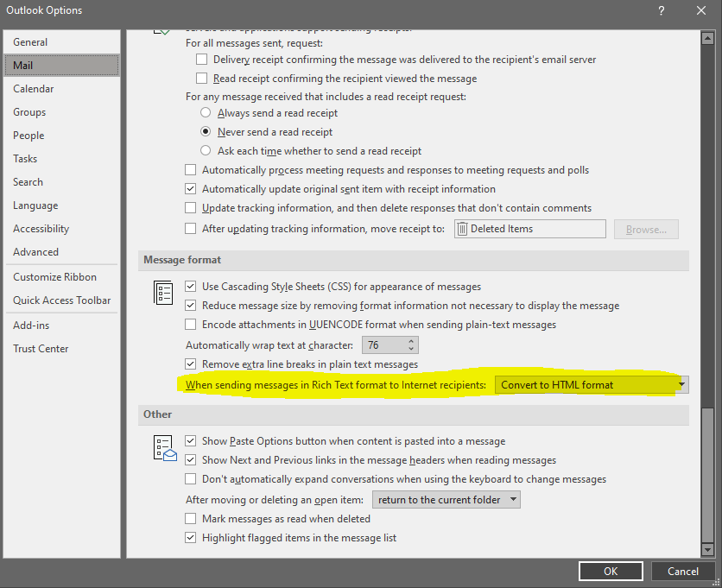Open the Language options category
The image size is (722, 588).
(x=61, y=205)
